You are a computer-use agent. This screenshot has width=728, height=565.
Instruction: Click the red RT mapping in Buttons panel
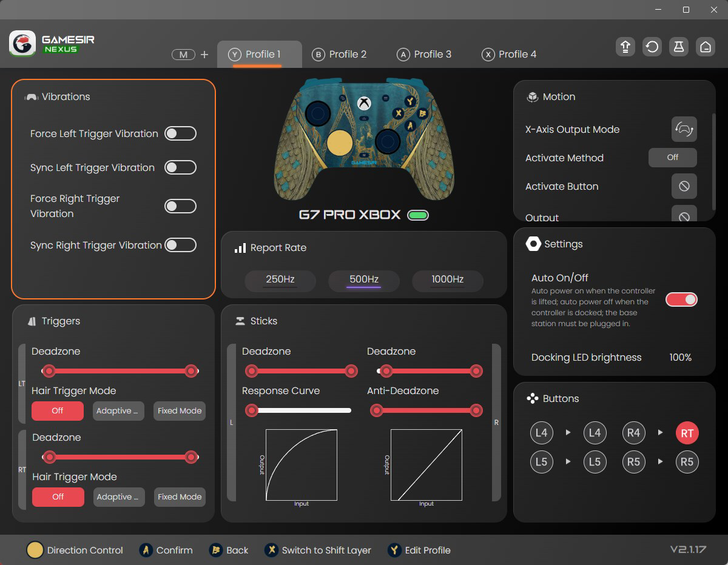click(x=687, y=433)
